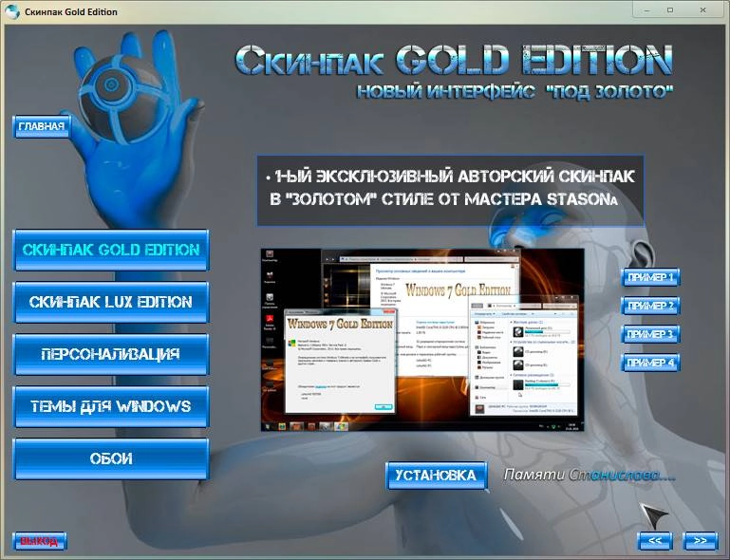Screen dimensions: 730x560
Task: Open the ОБОИ wallpapers section
Action: (111, 458)
